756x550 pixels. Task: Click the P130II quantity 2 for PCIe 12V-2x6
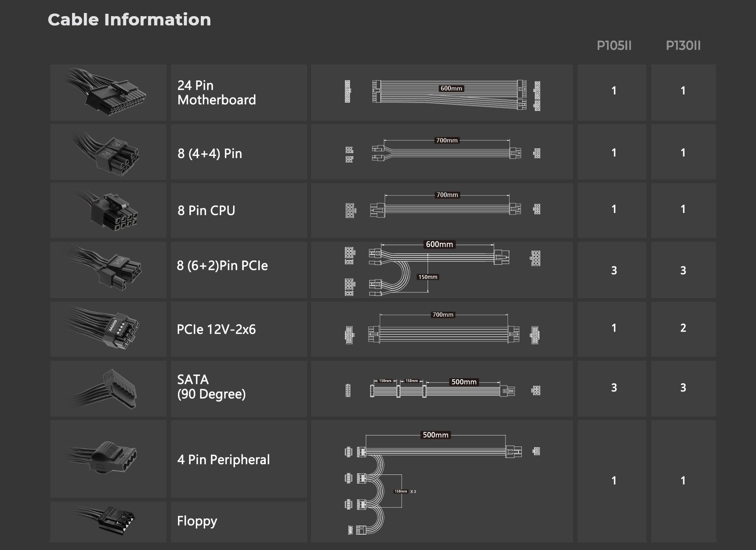683,328
